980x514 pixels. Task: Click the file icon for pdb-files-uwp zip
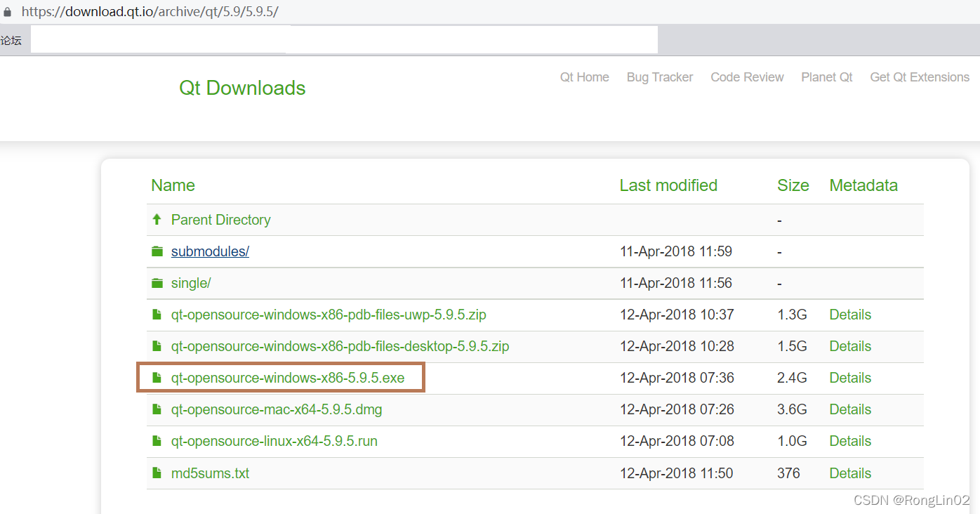tap(157, 315)
